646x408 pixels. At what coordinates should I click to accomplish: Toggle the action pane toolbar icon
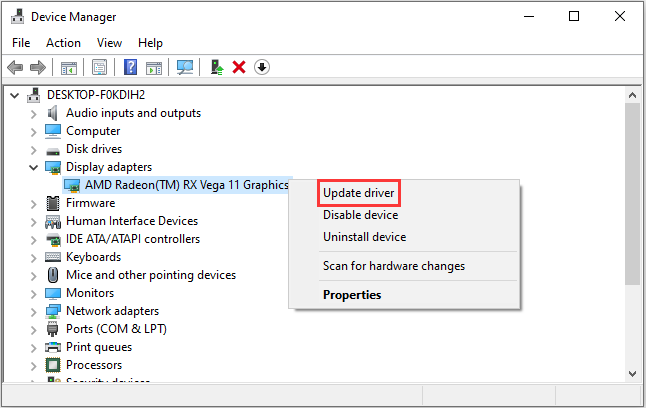pyautogui.click(x=154, y=67)
